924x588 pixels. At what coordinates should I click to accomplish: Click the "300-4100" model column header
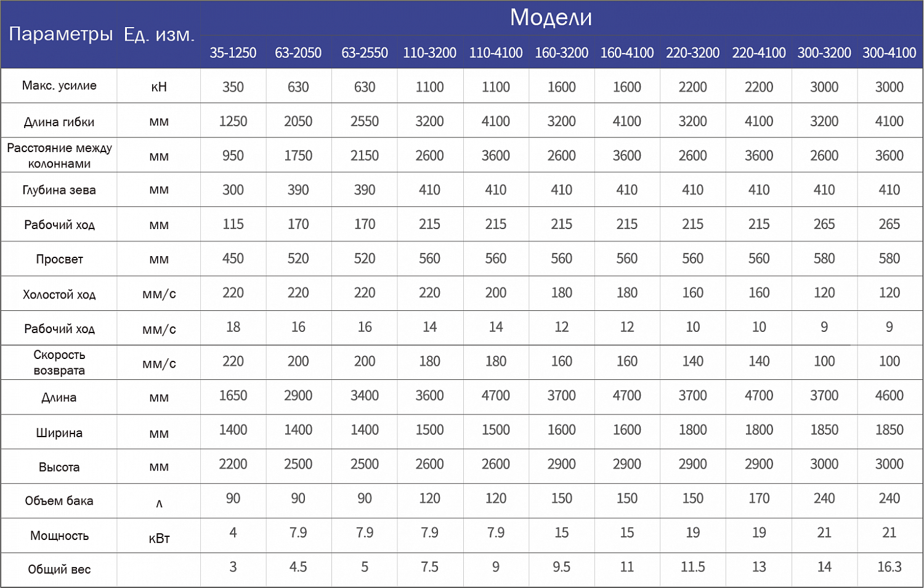pyautogui.click(x=890, y=53)
